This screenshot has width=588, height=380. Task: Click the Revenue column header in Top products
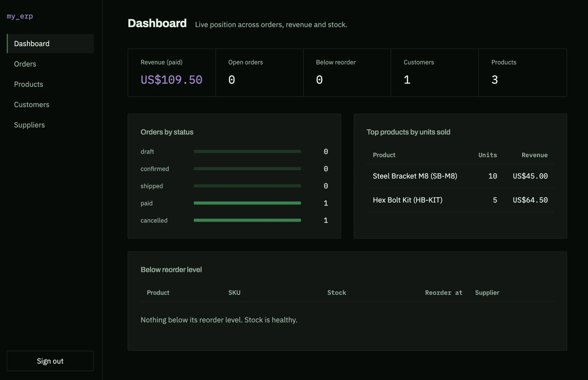tap(534, 155)
